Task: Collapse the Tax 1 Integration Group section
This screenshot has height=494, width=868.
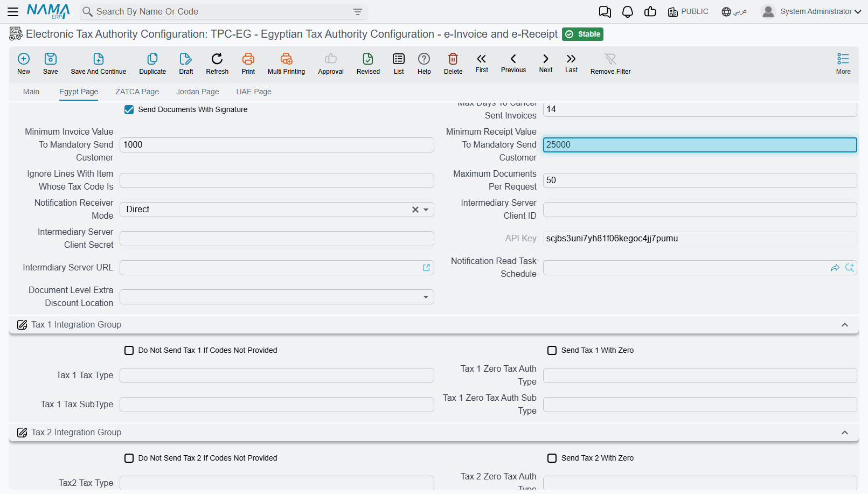Action: 845,325
